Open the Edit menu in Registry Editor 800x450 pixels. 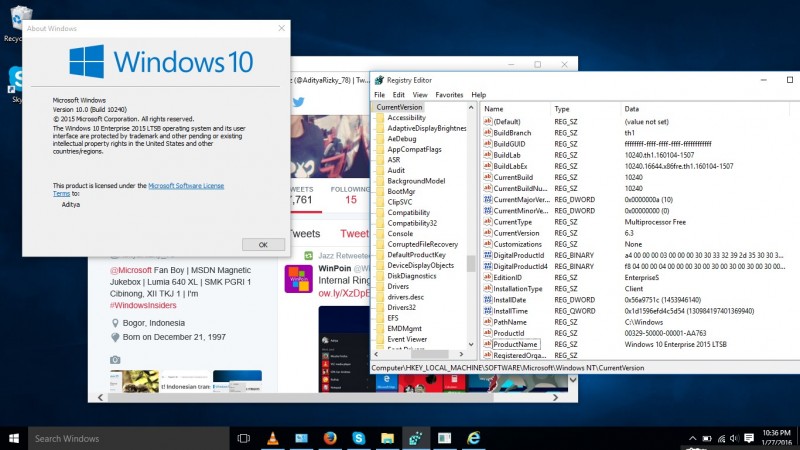click(x=398, y=95)
